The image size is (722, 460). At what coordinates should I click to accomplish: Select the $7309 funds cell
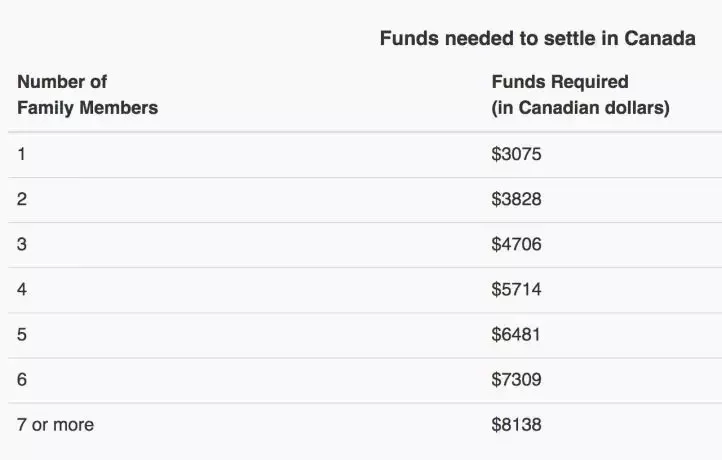point(516,379)
